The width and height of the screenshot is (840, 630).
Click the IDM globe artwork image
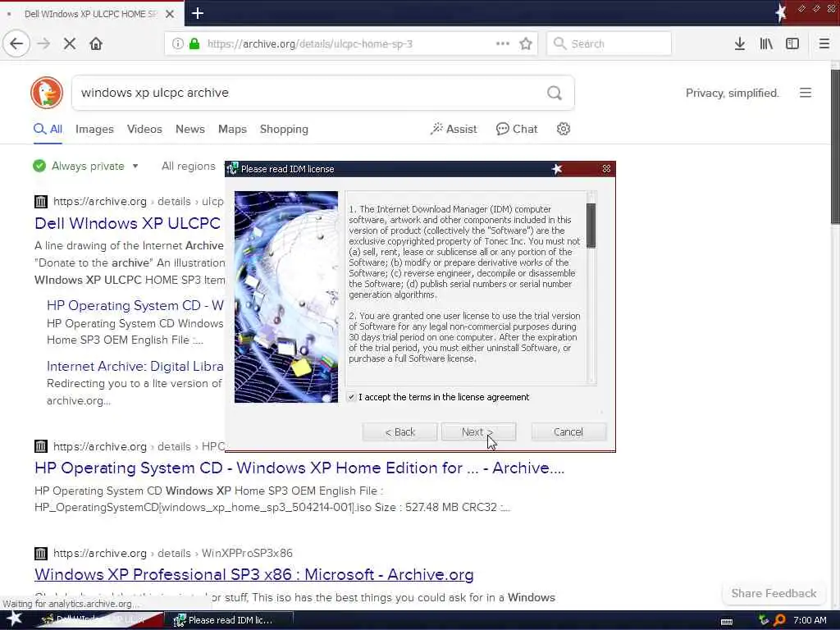(x=286, y=297)
